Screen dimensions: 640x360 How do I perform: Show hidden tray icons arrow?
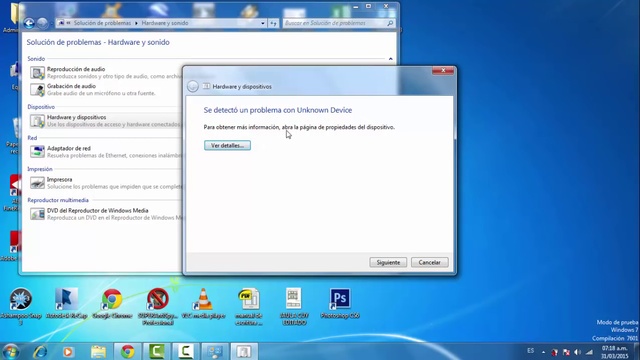point(543,352)
